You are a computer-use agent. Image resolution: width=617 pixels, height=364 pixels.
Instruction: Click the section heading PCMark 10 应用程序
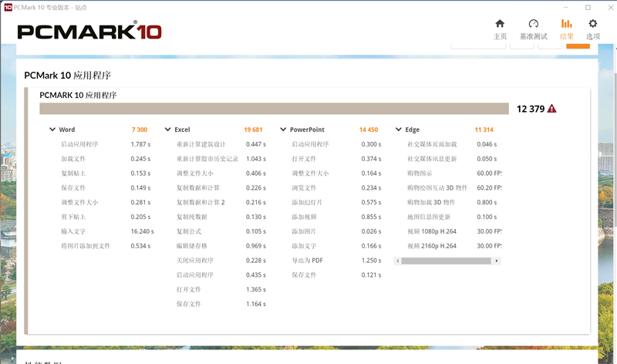click(x=67, y=76)
